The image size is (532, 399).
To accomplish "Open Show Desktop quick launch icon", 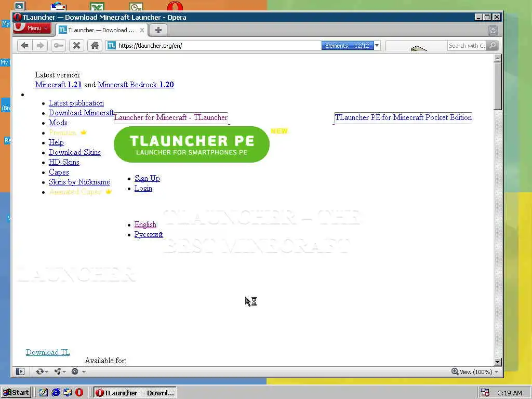I will click(44, 393).
